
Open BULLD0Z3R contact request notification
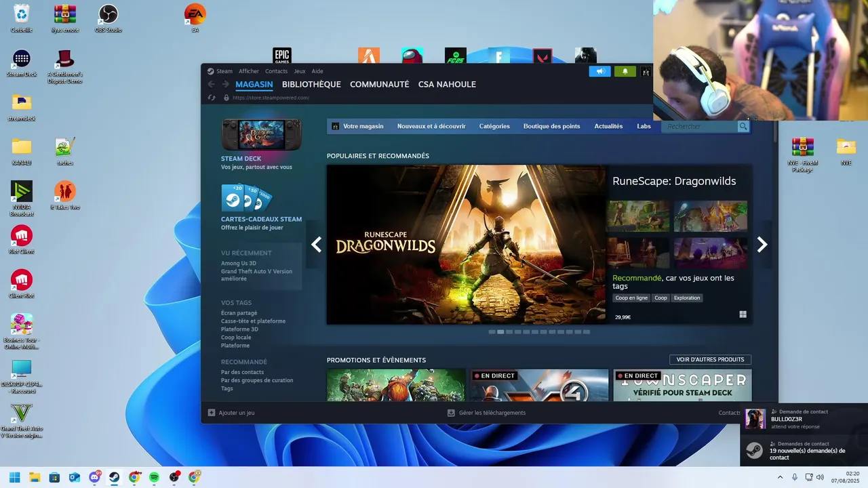[x=804, y=420]
